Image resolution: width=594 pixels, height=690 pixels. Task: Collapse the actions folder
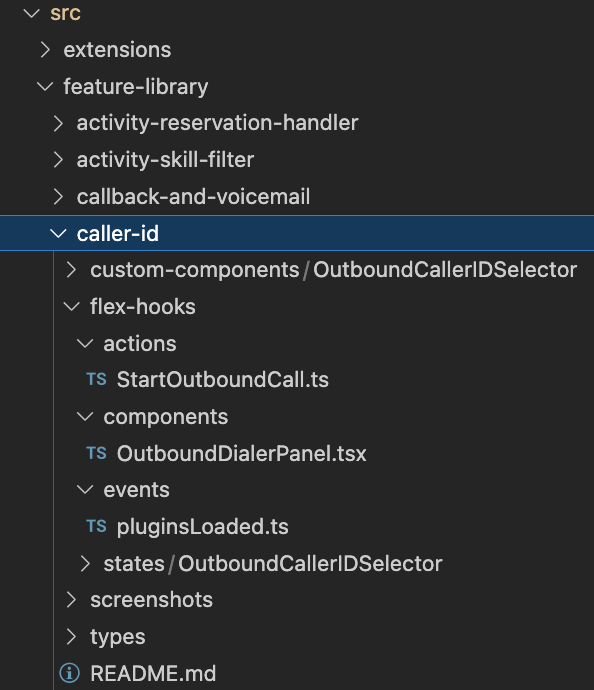tap(84, 343)
